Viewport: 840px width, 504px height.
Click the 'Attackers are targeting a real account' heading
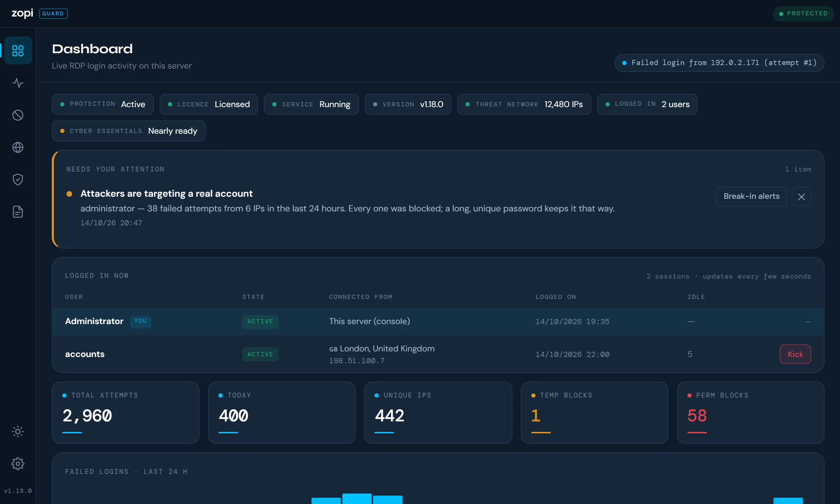coord(167,194)
